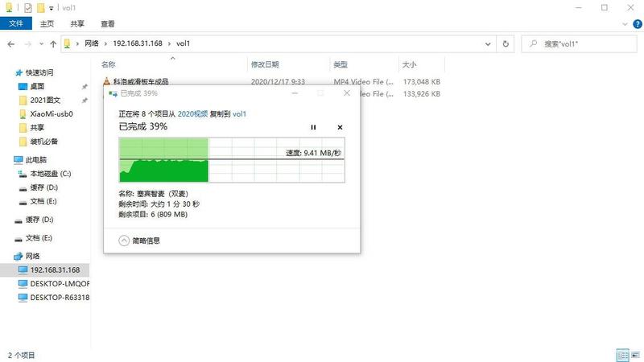This screenshot has width=644, height=362.
Task: Open Help with the question mark icon
Action: 638,24
